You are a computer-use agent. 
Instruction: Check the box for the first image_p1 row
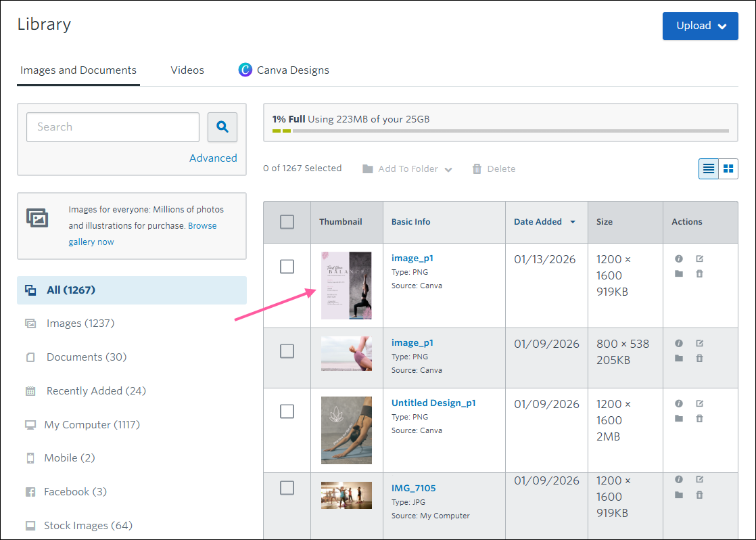(287, 267)
